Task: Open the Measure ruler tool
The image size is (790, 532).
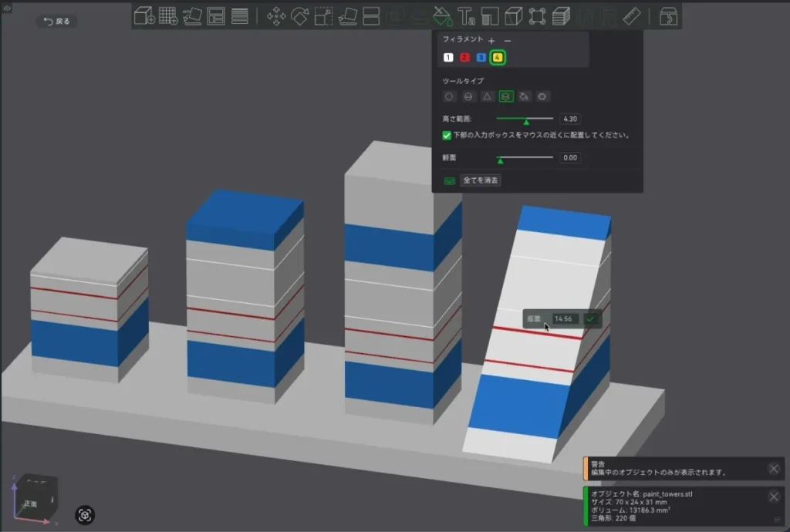Action: (x=632, y=16)
